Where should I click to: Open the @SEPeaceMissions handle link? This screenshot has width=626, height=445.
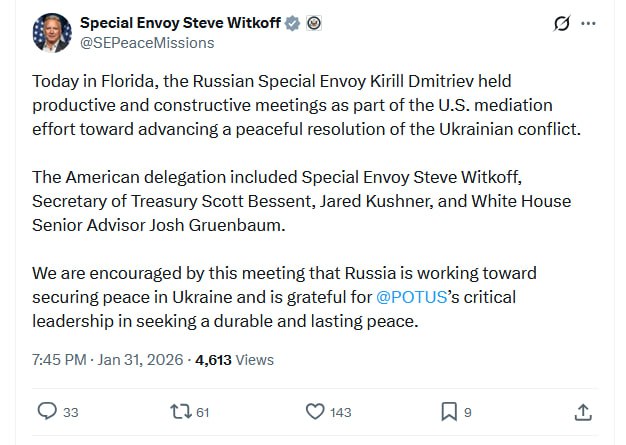(x=147, y=43)
